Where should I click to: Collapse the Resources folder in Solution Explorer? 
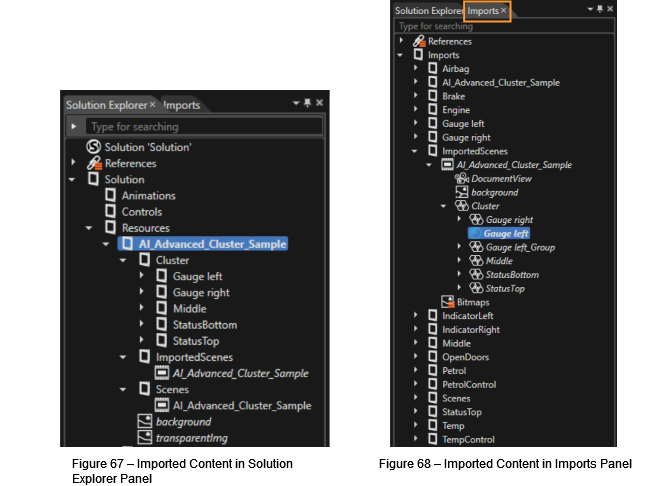pyautogui.click(x=89, y=228)
